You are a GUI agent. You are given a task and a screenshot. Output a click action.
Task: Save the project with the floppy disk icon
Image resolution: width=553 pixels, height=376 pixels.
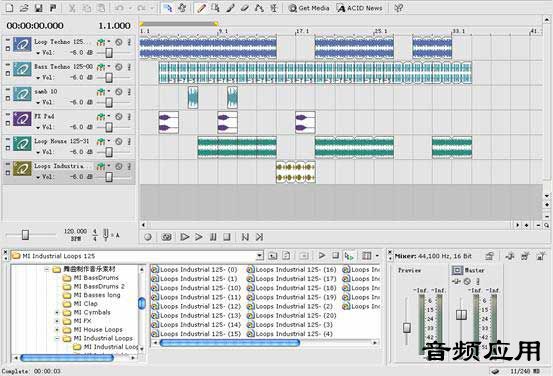point(38,8)
